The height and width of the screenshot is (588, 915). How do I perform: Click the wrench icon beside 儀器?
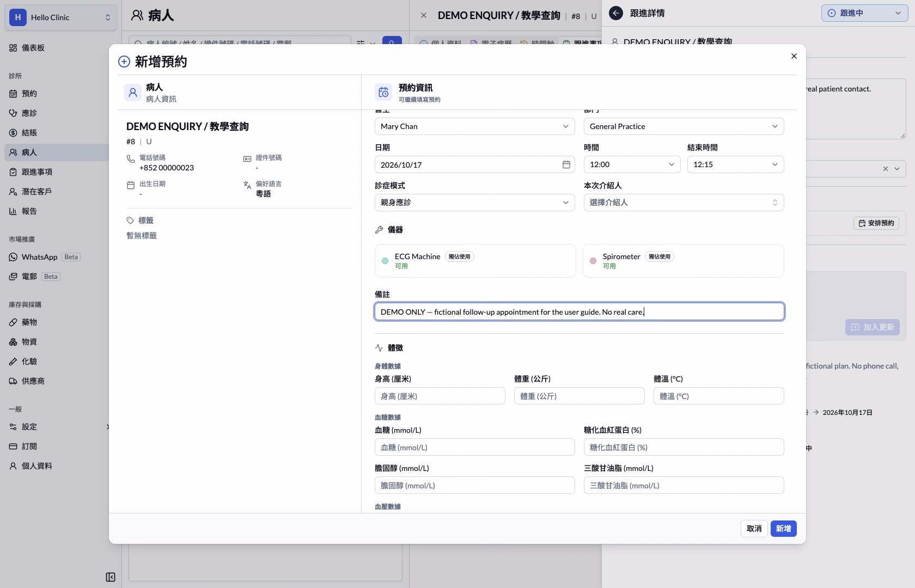[379, 230]
